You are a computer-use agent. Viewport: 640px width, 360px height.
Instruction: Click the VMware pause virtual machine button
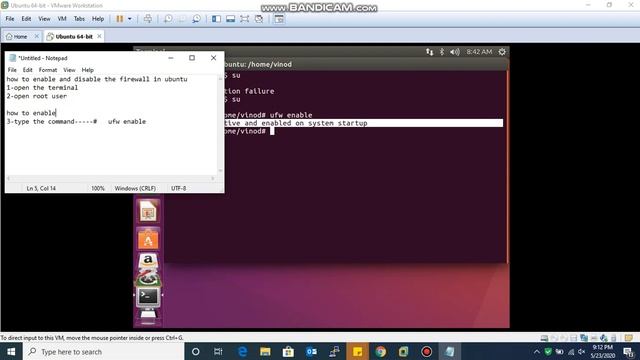pyautogui.click(x=120, y=19)
